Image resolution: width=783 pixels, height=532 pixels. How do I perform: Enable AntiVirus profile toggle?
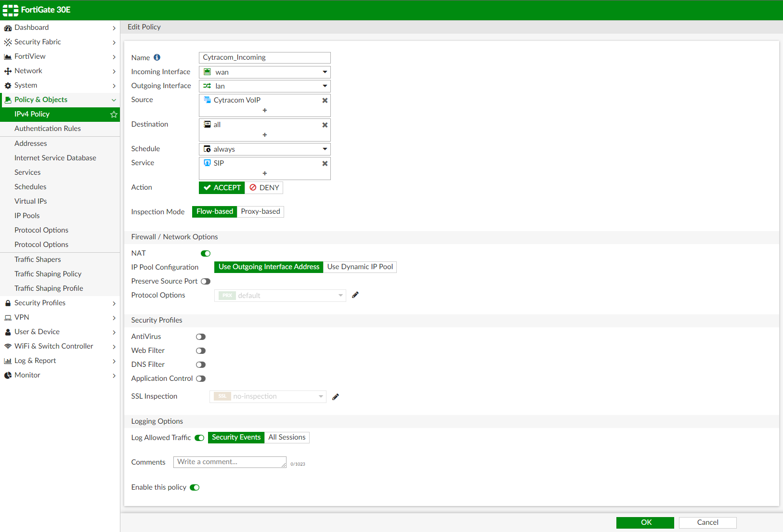201,337
